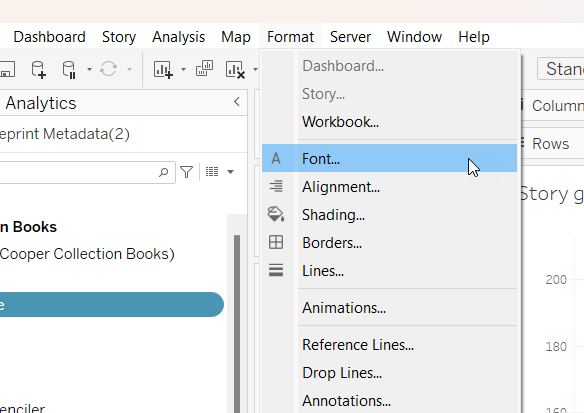Screen dimensions: 584x413
Task: Select Alignment... in the Format menu
Action: click(389, 187)
